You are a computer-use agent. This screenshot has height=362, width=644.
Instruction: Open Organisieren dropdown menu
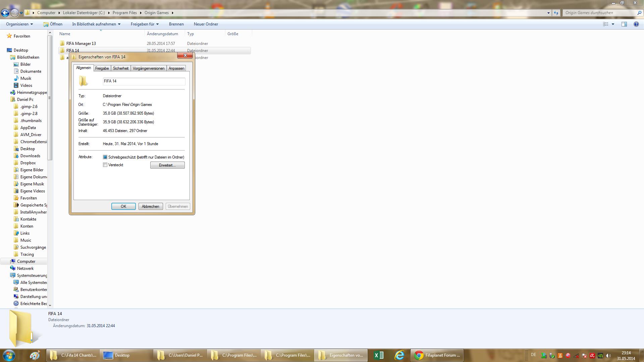tap(19, 24)
